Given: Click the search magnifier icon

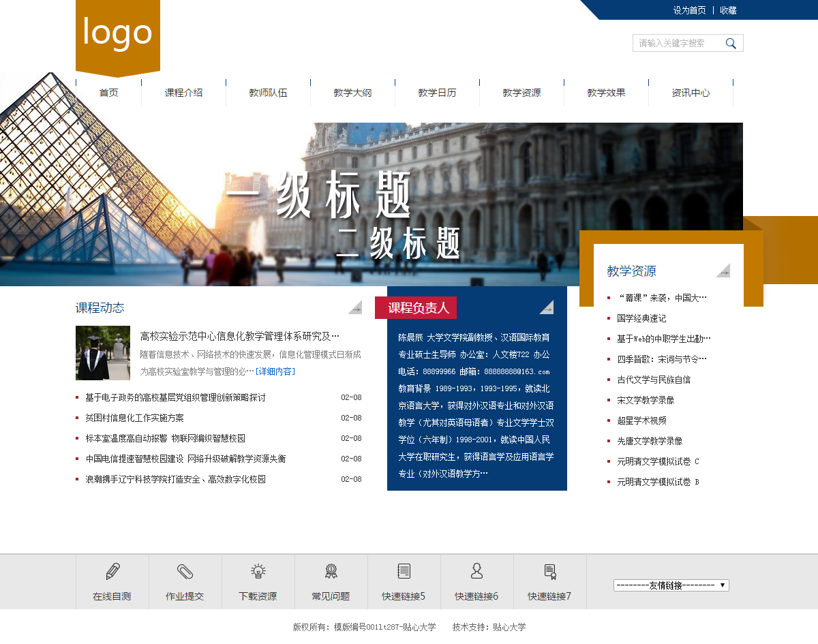Looking at the screenshot, I should click(x=731, y=44).
